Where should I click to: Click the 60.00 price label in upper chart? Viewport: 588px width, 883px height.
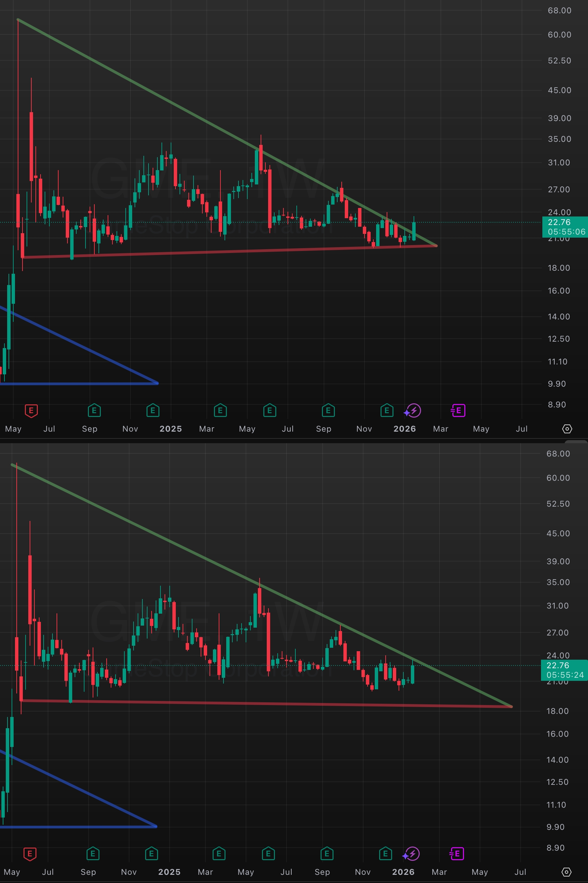pos(559,35)
